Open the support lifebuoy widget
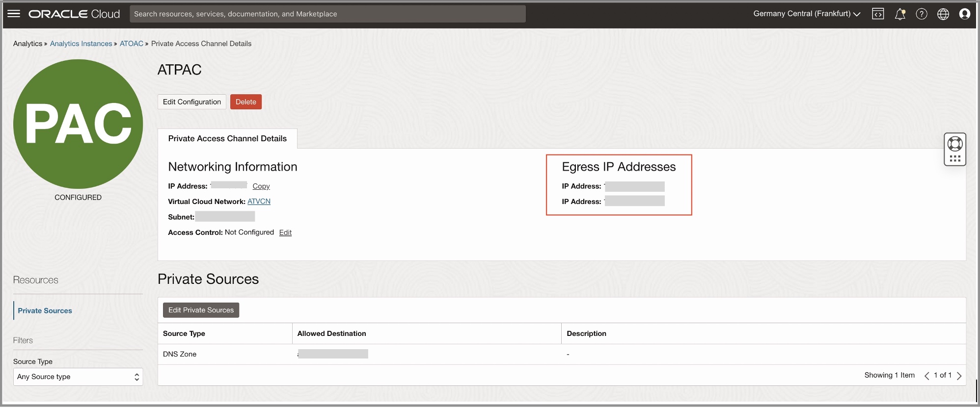This screenshot has height=408, width=980. [x=955, y=144]
